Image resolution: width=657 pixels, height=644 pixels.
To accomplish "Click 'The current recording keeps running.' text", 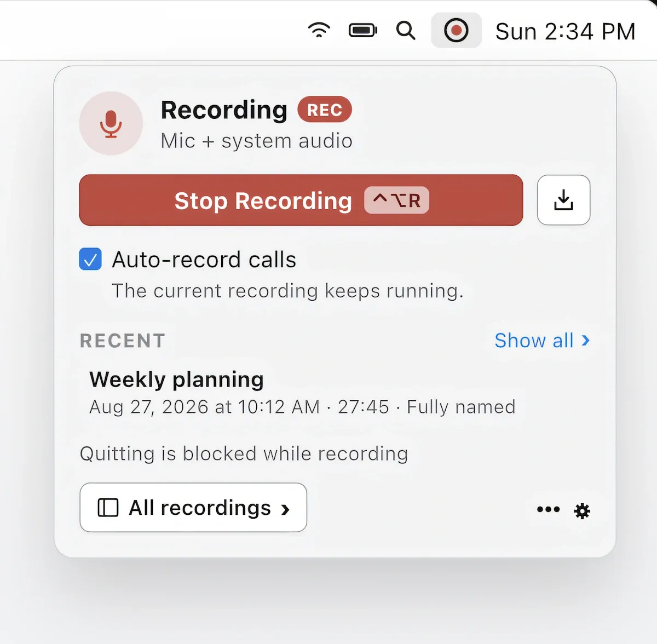I will pos(287,291).
